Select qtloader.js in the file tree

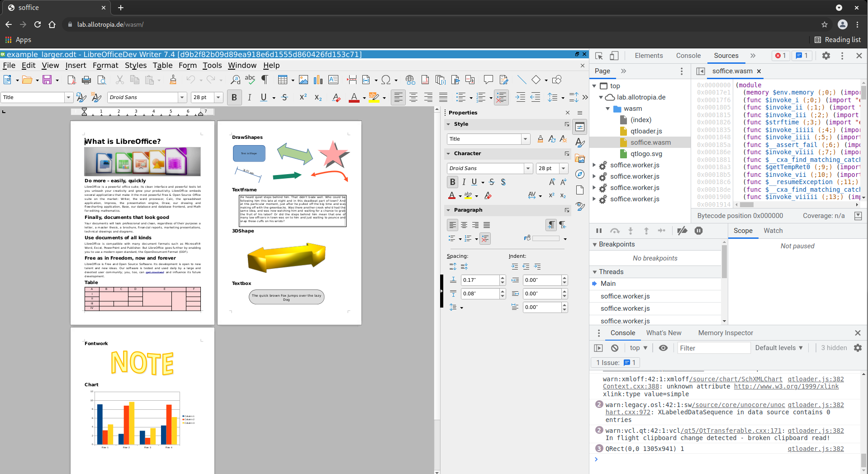pyautogui.click(x=646, y=131)
